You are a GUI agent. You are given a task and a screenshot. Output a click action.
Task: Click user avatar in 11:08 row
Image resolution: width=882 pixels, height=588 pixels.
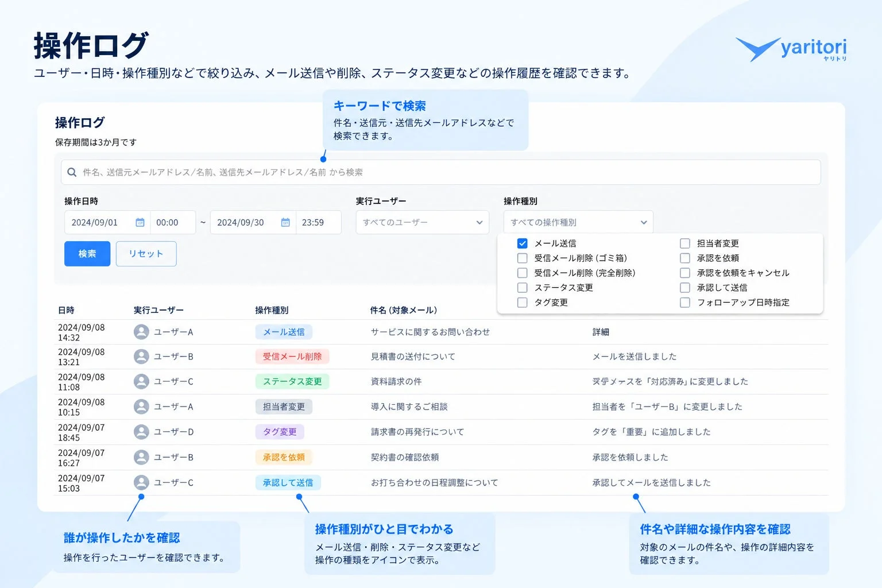(141, 381)
